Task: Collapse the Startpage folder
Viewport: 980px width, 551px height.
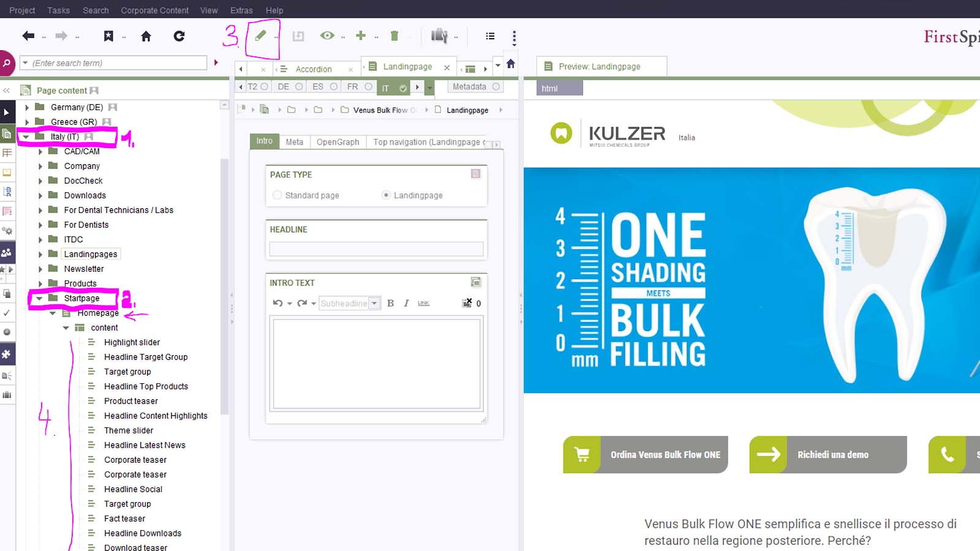Action: point(39,298)
